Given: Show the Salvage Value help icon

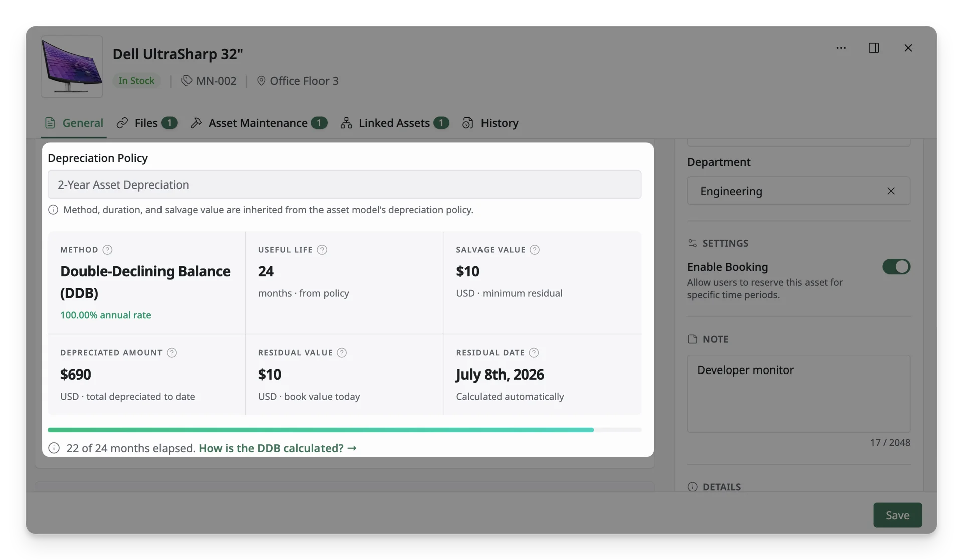Looking at the screenshot, I should tap(535, 250).
